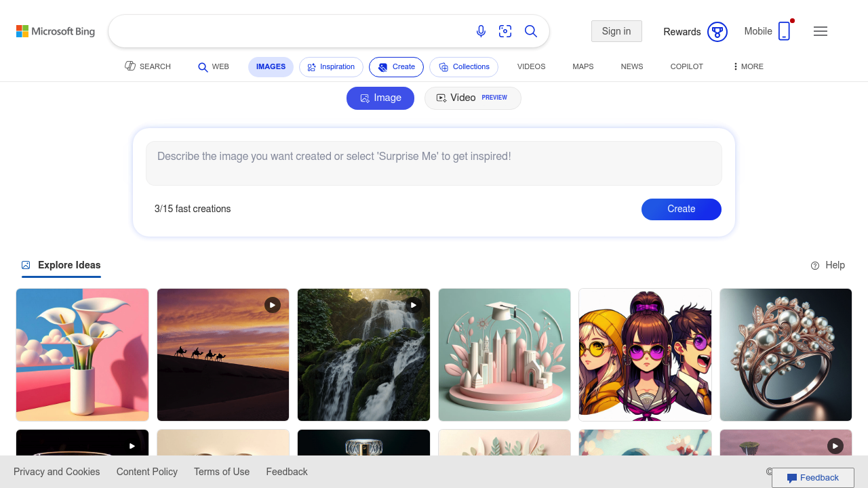868x488 pixels.
Task: Play the waterfall video thumbnail
Action: point(413,305)
